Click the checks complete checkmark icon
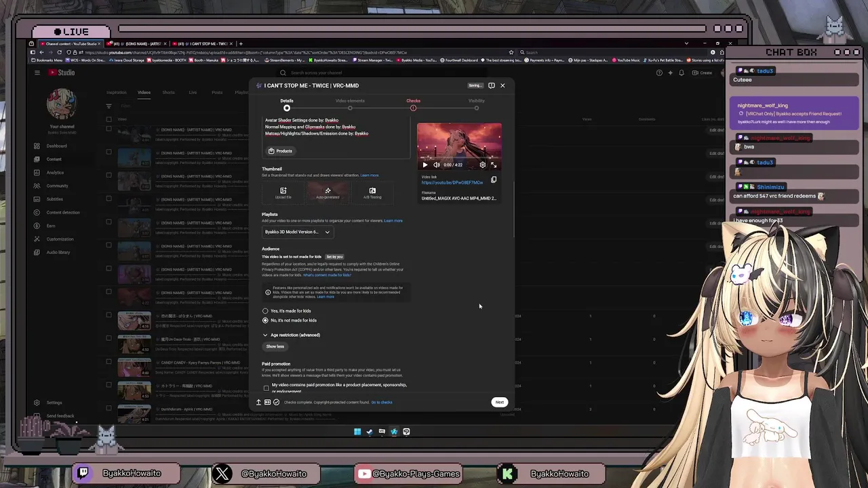This screenshot has height=488, width=868. 276,403
